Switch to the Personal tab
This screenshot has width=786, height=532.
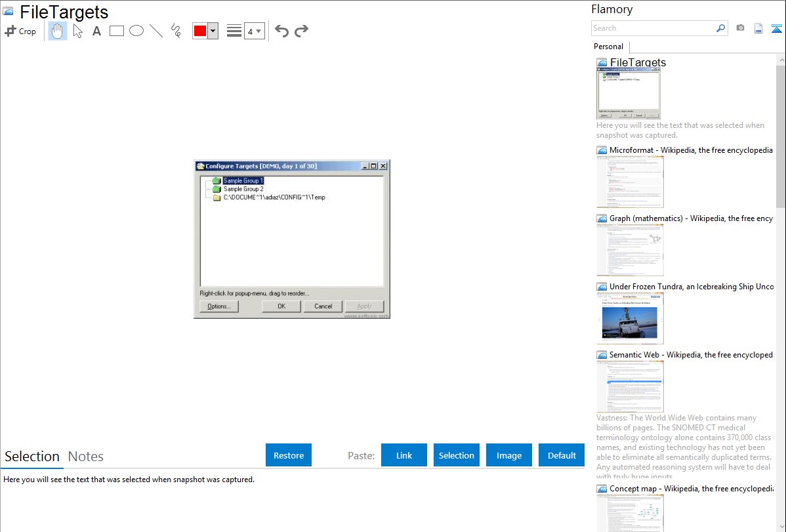click(x=609, y=47)
